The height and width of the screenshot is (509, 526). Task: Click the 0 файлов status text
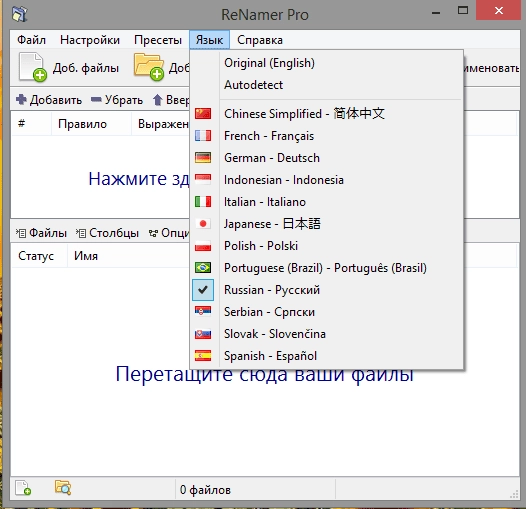205,490
